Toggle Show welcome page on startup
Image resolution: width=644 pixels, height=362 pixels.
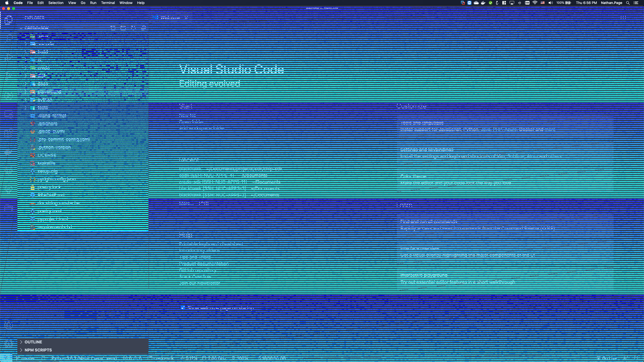click(183, 308)
